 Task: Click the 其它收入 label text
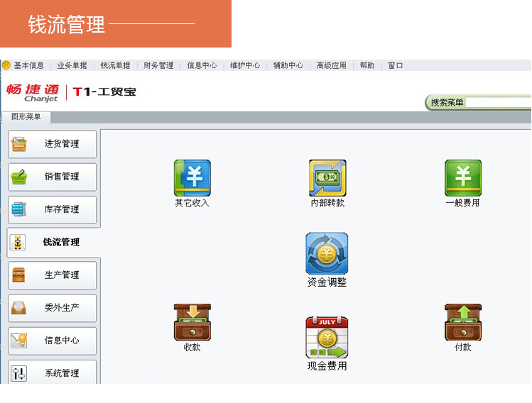[x=192, y=203]
